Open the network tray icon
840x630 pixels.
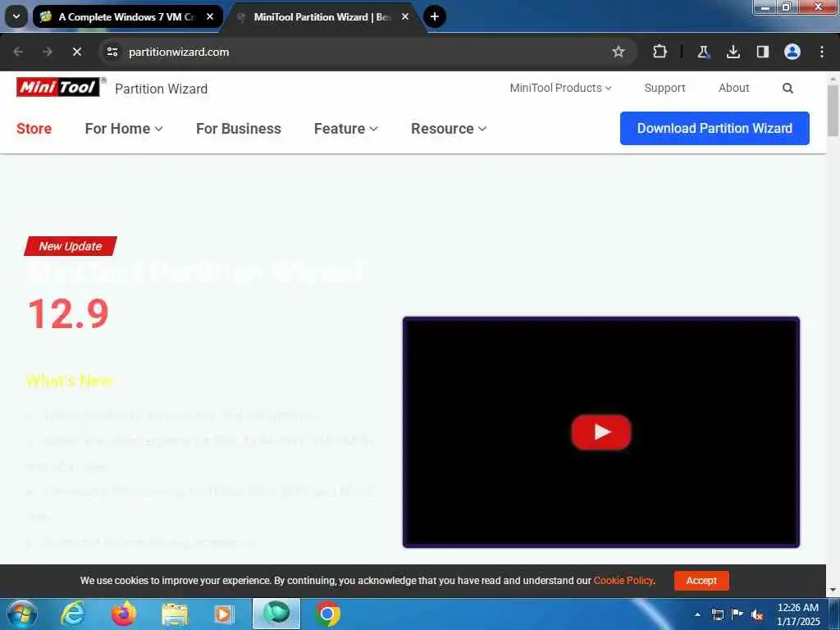tap(717, 614)
